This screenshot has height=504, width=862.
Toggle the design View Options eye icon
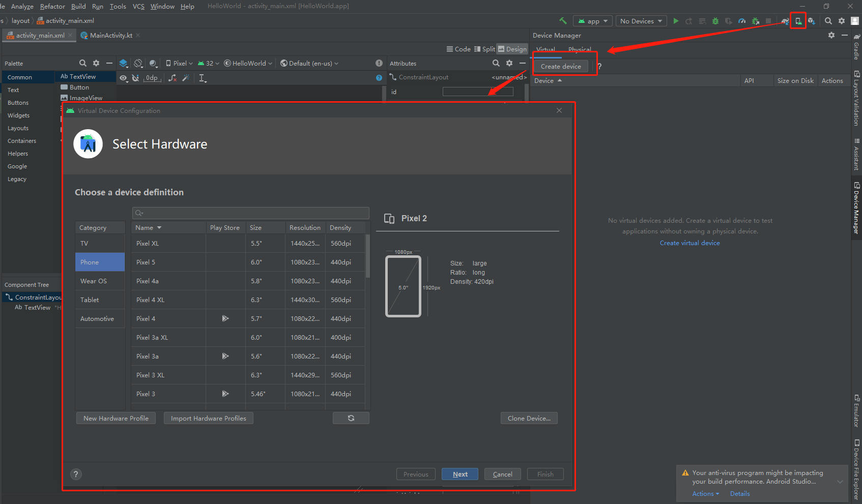tap(124, 78)
